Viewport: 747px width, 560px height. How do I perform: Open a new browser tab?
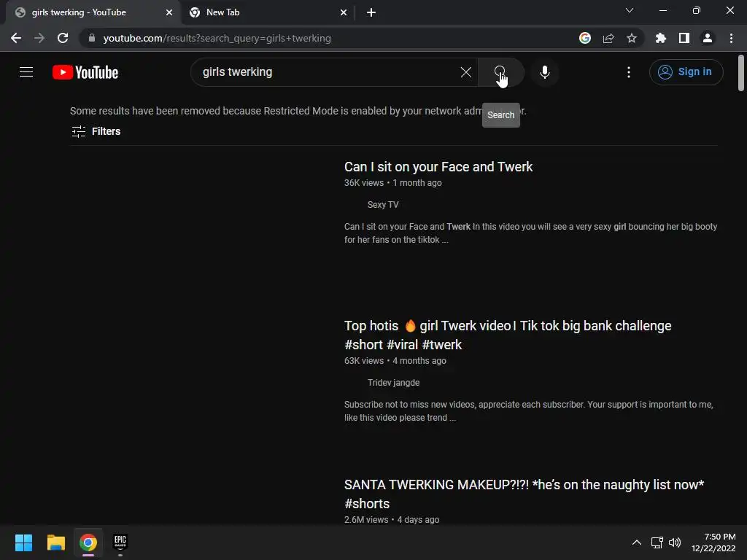[x=371, y=12]
